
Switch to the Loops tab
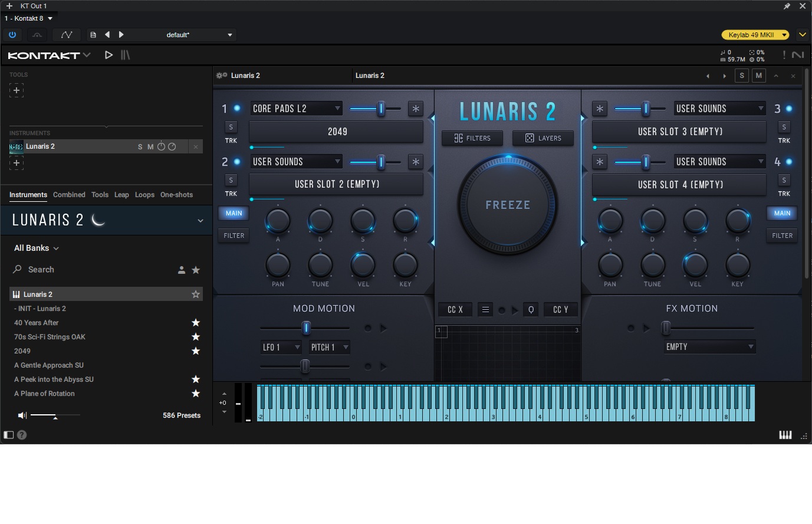tap(144, 195)
